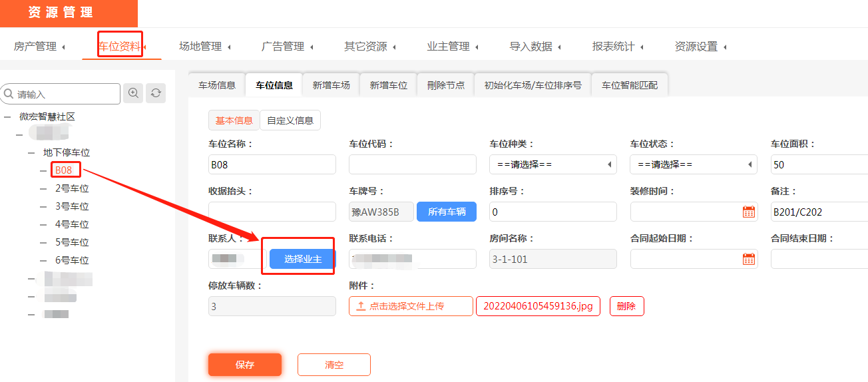Switch to the 车场信息 tab
The width and height of the screenshot is (868, 382).
click(x=217, y=85)
